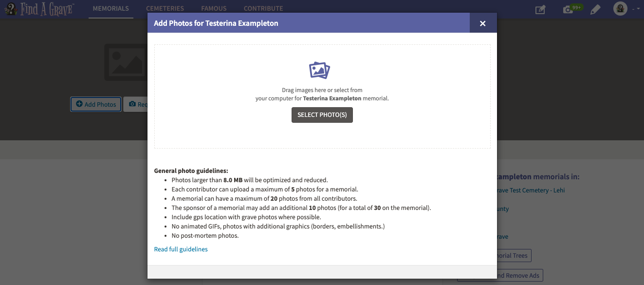Image resolution: width=644 pixels, height=285 pixels.
Task: Click the SELECT PHOTO(S) button
Action: 322,115
